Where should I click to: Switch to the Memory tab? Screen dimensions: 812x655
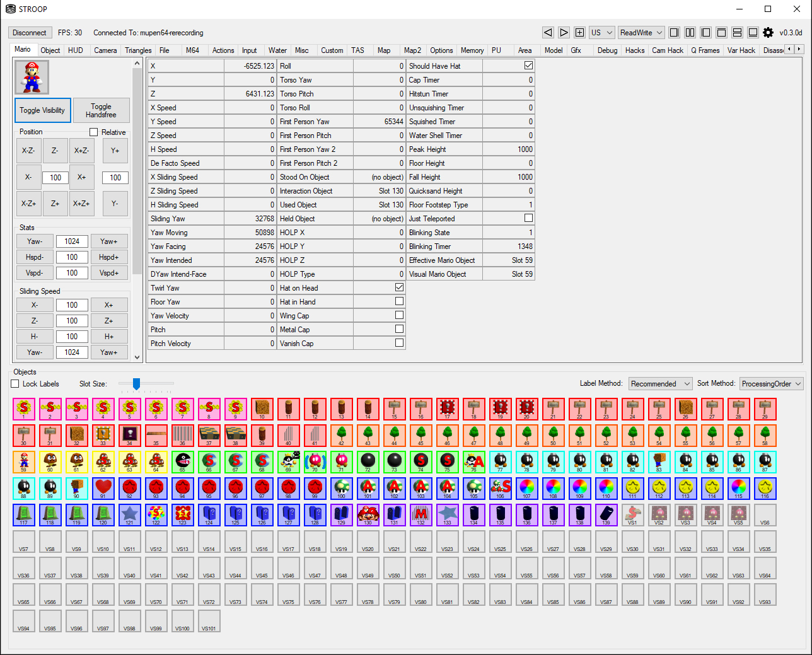(472, 50)
